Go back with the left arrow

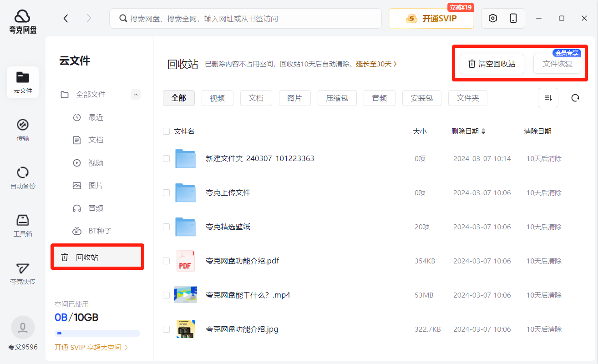tap(66, 18)
